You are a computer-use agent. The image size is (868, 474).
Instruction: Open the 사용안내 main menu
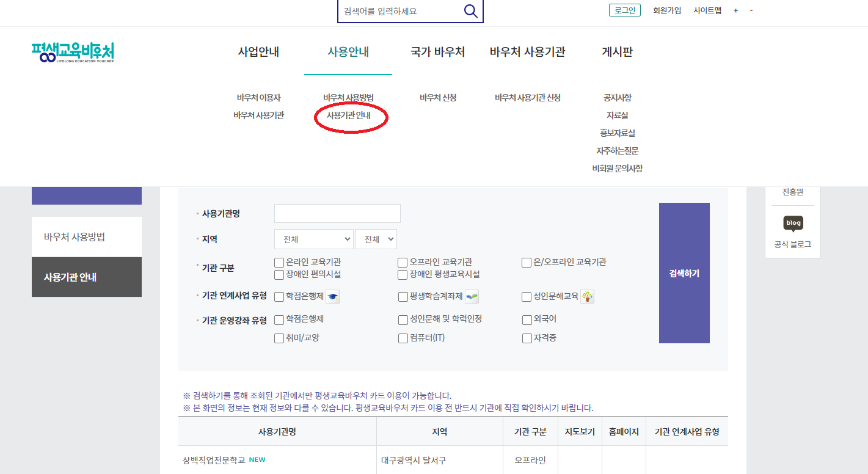[348, 52]
